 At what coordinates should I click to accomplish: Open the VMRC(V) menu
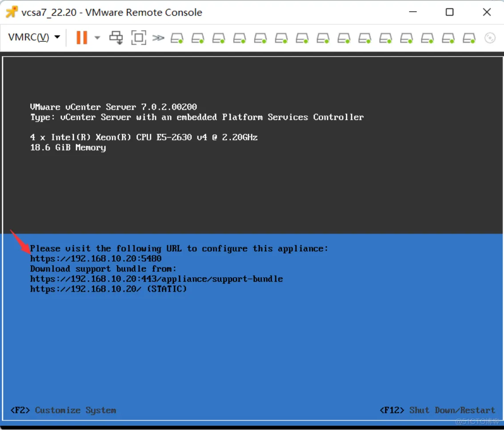point(34,37)
